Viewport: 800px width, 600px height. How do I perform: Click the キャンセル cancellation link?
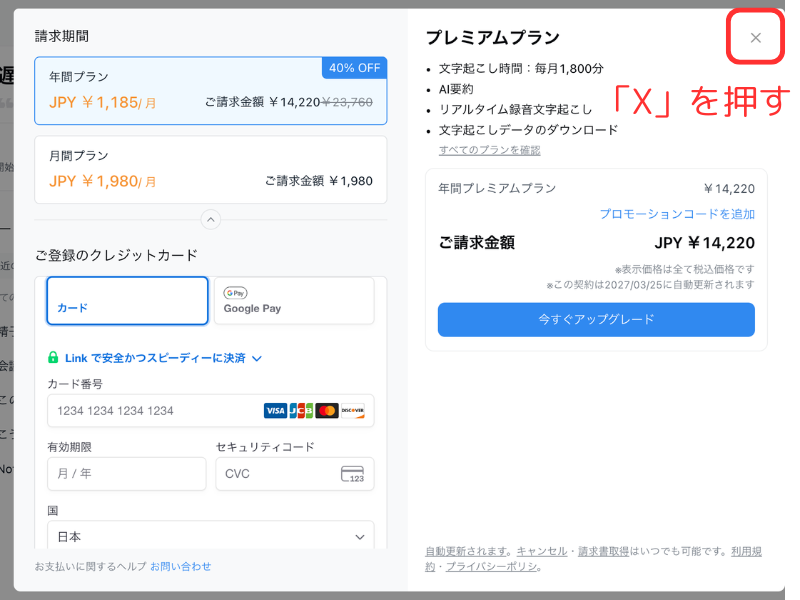tap(541, 551)
